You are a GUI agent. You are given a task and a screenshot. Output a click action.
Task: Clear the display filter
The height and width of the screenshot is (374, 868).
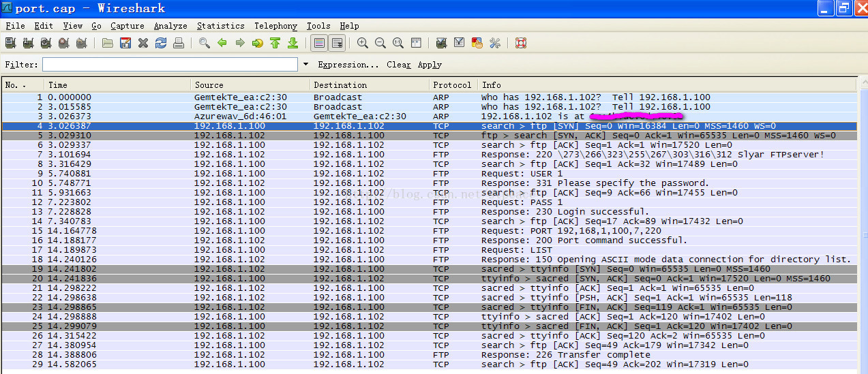click(x=399, y=65)
